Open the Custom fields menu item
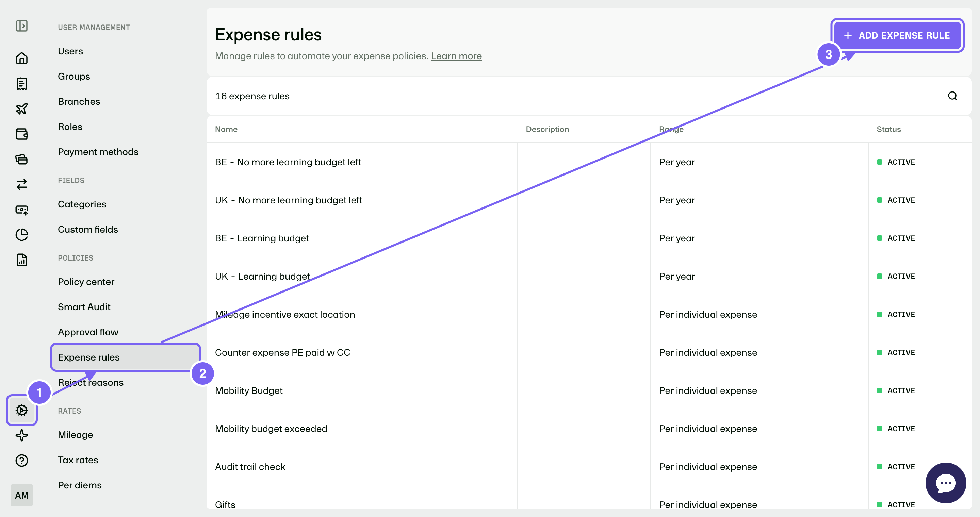The width and height of the screenshot is (980, 517). click(x=88, y=230)
